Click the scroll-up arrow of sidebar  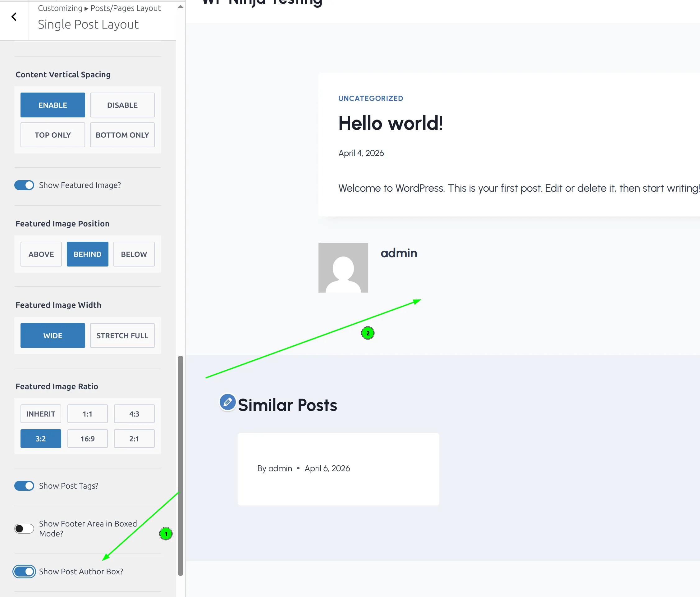click(181, 7)
